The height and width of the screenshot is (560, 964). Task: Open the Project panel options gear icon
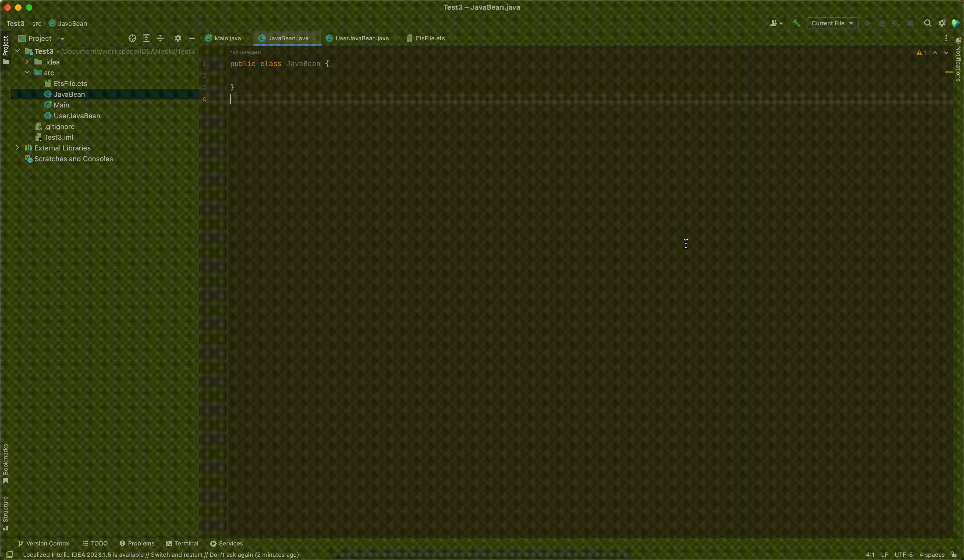click(178, 38)
